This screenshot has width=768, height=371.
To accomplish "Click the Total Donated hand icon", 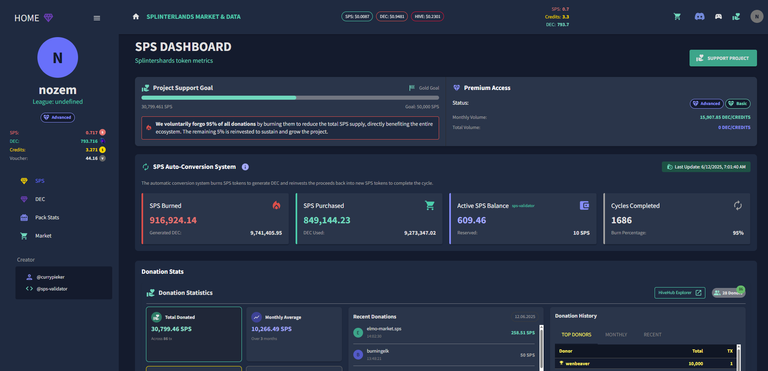I will [156, 317].
